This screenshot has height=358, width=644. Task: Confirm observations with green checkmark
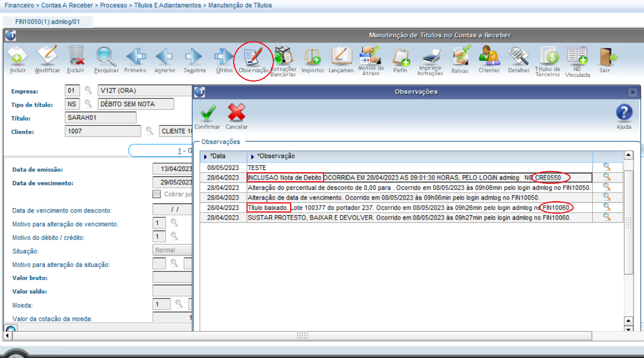tap(208, 116)
